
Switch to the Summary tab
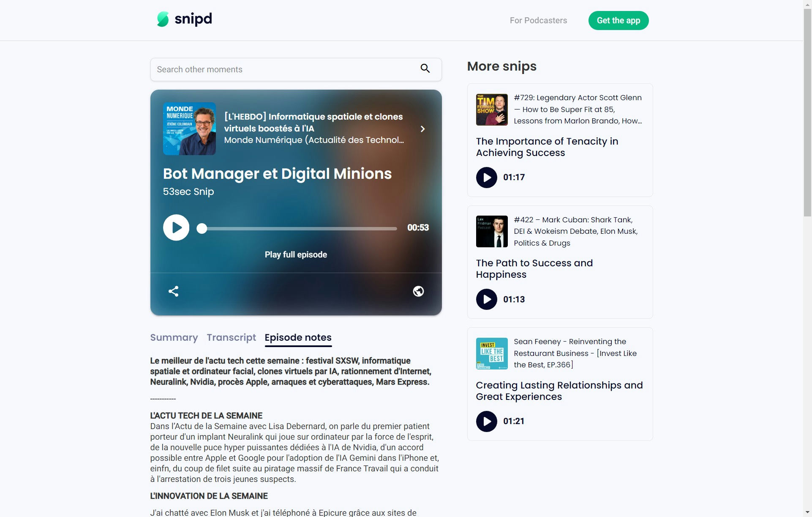pos(174,337)
